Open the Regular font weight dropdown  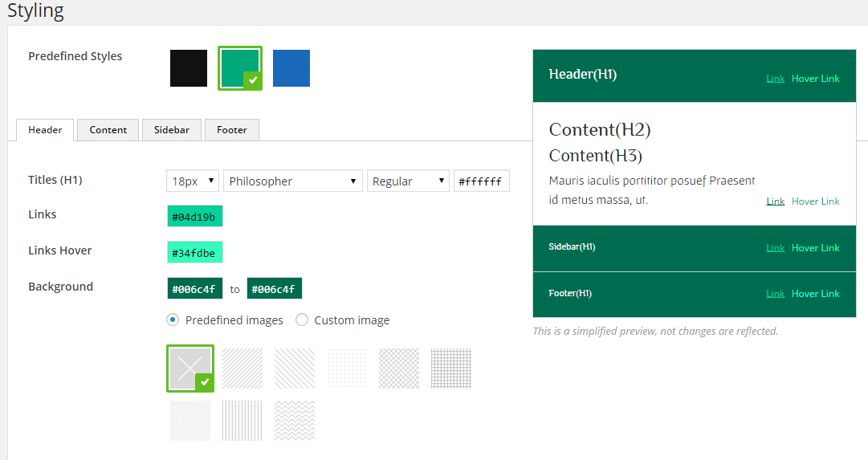(408, 181)
